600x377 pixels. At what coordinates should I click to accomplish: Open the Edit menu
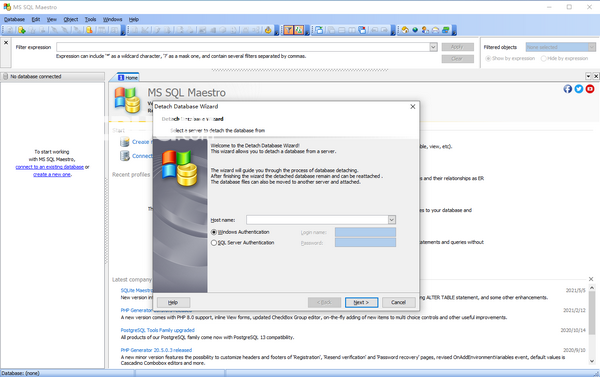click(x=36, y=19)
